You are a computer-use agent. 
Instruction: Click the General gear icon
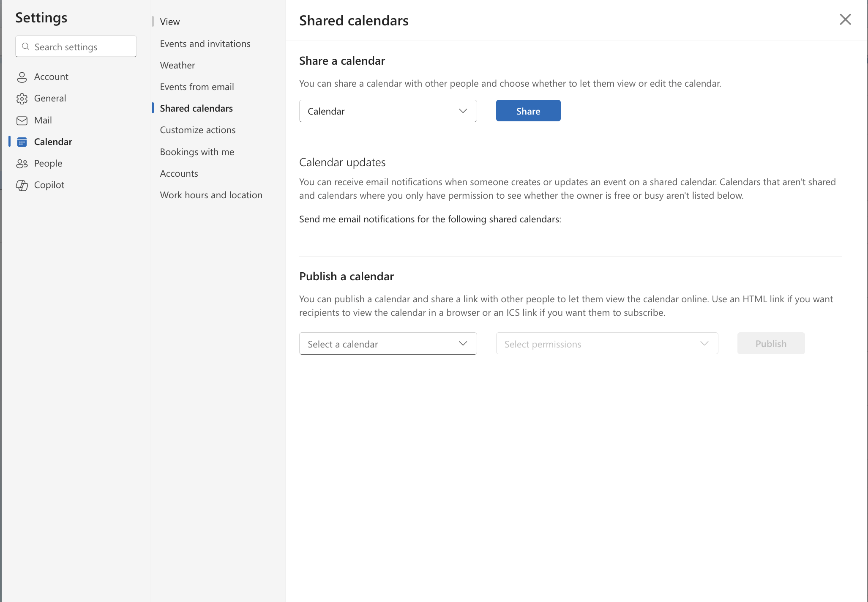(22, 99)
